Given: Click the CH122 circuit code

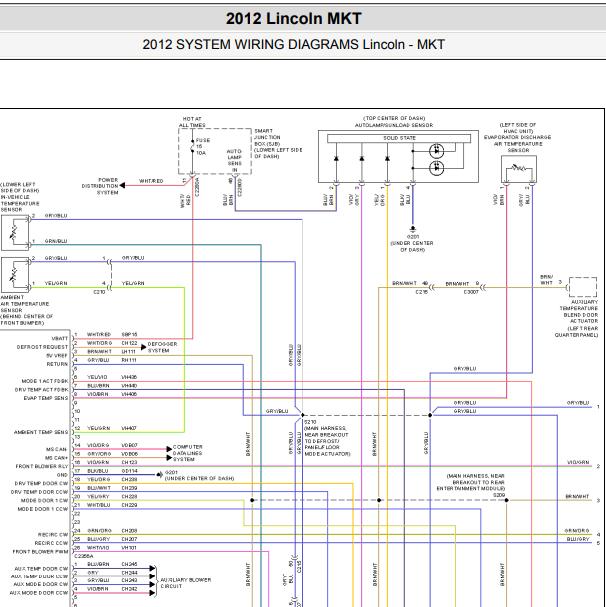Looking at the screenshot, I should 129,343.
